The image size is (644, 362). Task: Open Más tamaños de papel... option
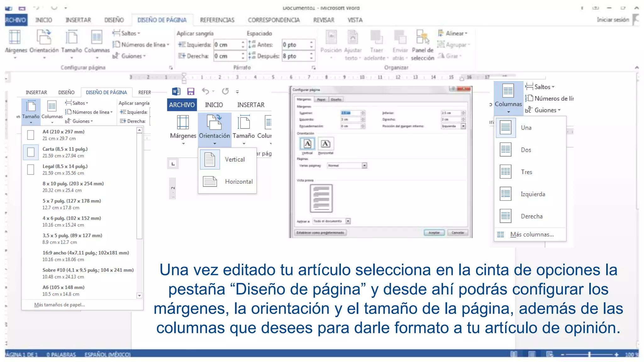point(59,304)
